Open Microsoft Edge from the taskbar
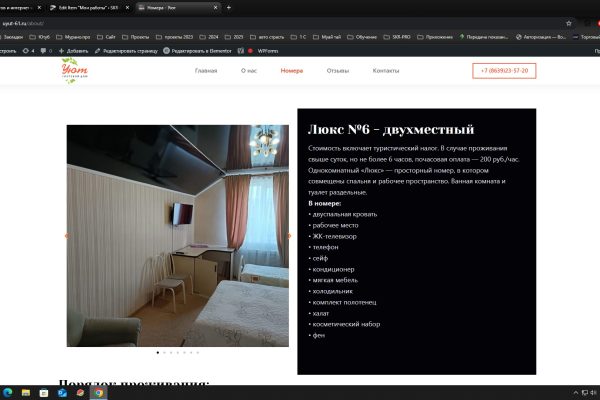This screenshot has width=600, height=400. tap(8, 392)
